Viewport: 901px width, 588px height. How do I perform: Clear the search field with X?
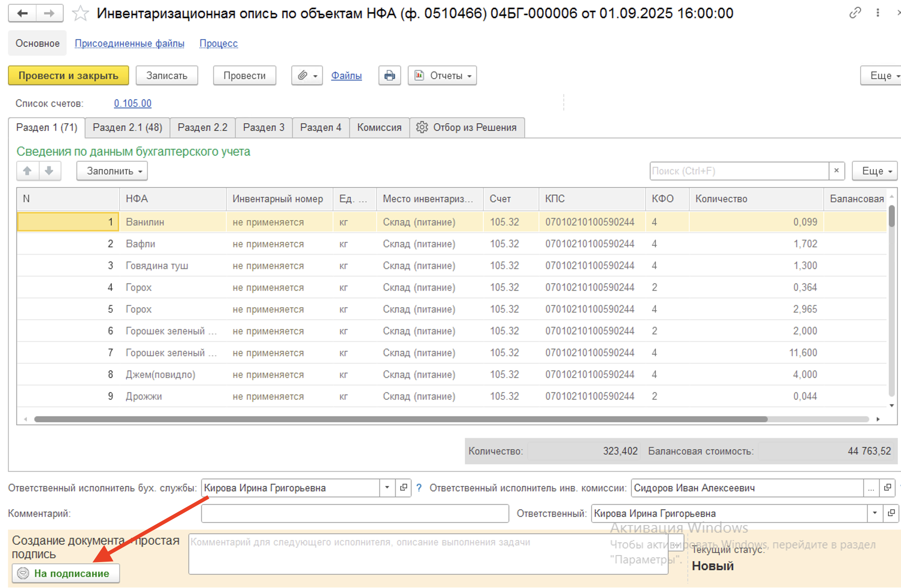click(837, 171)
